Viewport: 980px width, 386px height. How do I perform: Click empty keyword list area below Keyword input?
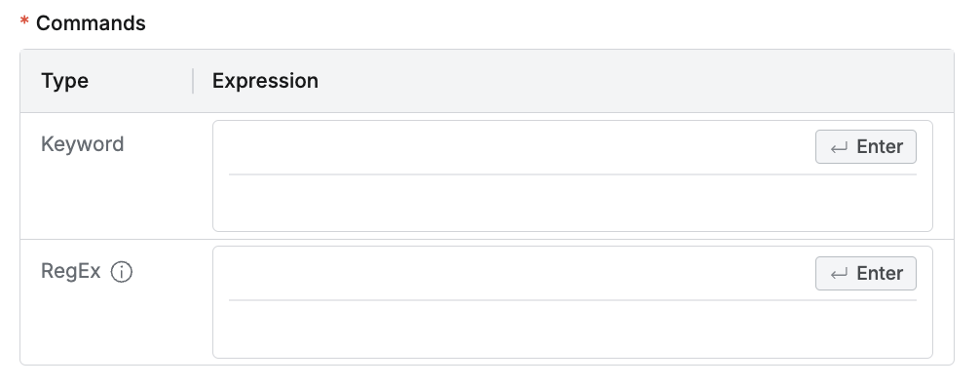click(573, 203)
